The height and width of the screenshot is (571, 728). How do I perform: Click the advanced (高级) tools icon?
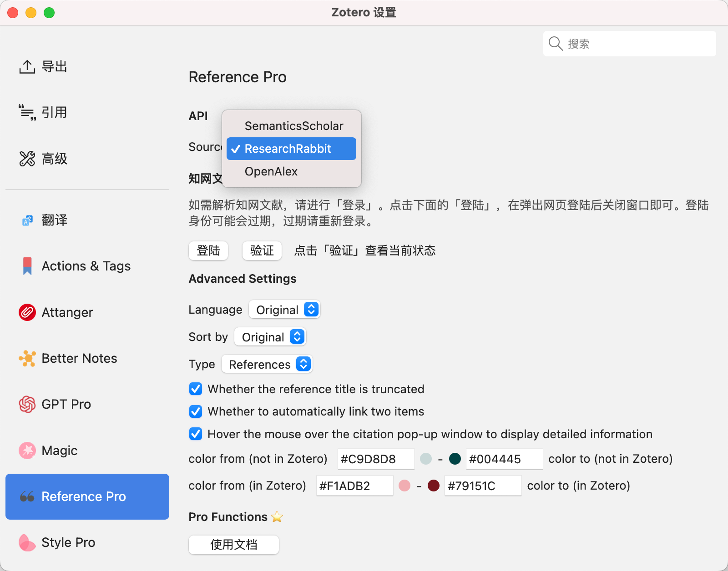coord(27,159)
